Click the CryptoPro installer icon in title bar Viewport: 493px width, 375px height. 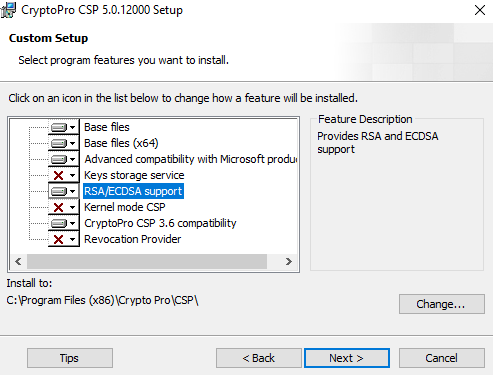point(8,10)
